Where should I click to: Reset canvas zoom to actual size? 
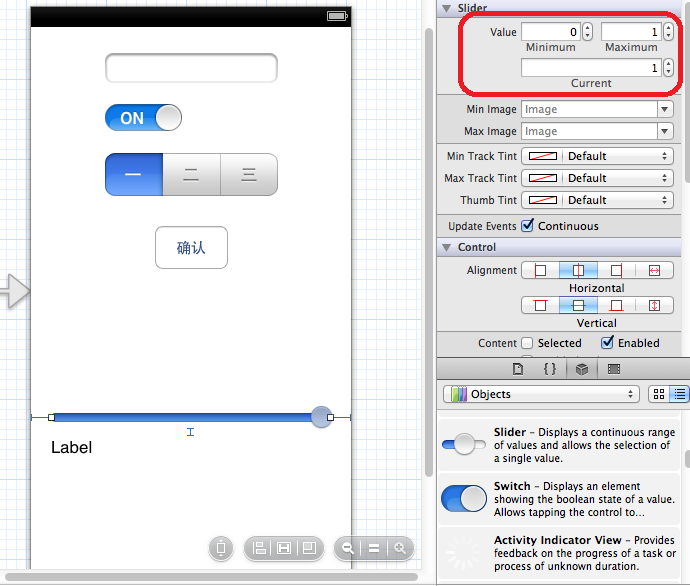pyautogui.click(x=374, y=548)
